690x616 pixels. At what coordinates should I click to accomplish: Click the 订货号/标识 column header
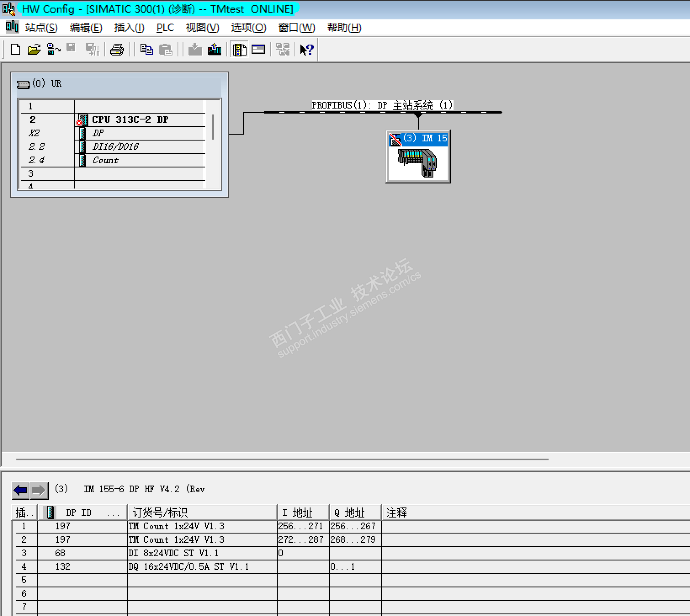[202, 512]
